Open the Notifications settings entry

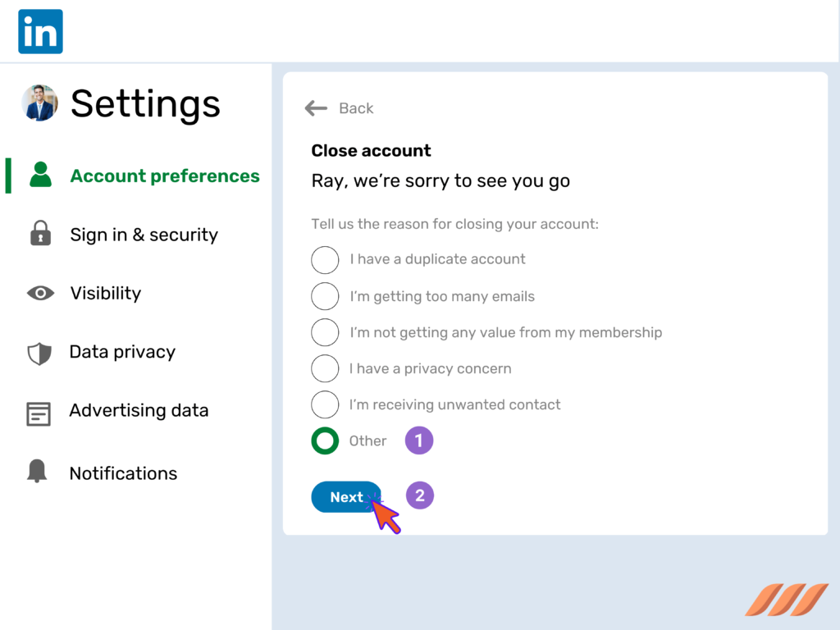coord(123,472)
